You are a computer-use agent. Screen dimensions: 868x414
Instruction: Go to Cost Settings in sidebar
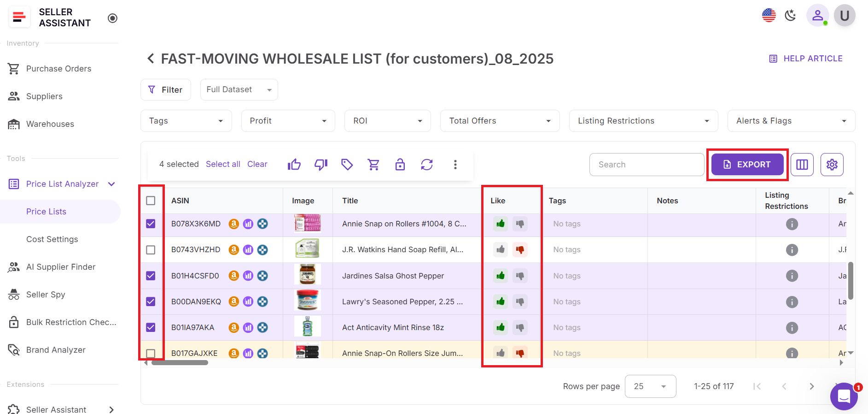[52, 239]
